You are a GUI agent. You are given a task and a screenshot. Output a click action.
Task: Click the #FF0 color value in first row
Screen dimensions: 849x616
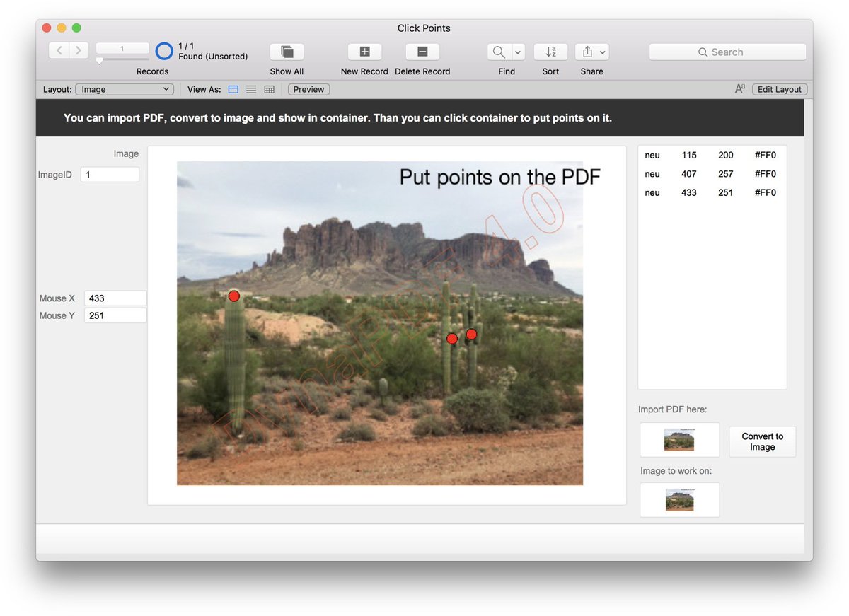(x=765, y=155)
